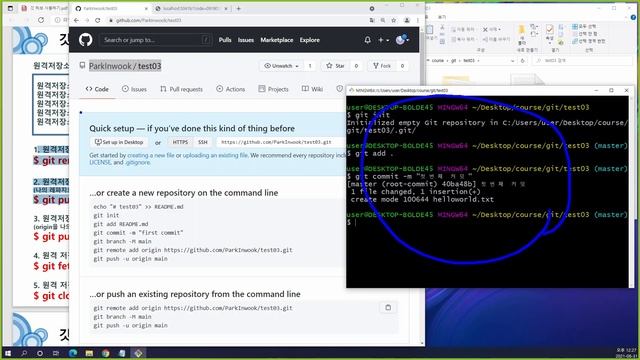Follow the uploading an existing file link

click(x=215, y=156)
